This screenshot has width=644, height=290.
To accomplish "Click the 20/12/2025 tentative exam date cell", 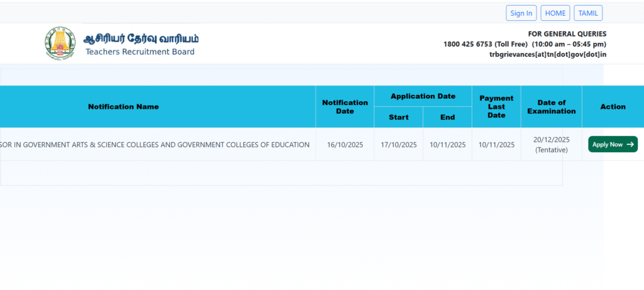I will tap(551, 145).
